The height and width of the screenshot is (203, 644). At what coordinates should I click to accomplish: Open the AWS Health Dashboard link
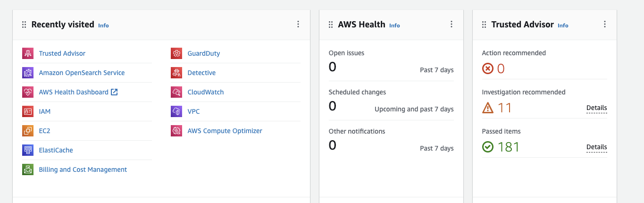74,92
